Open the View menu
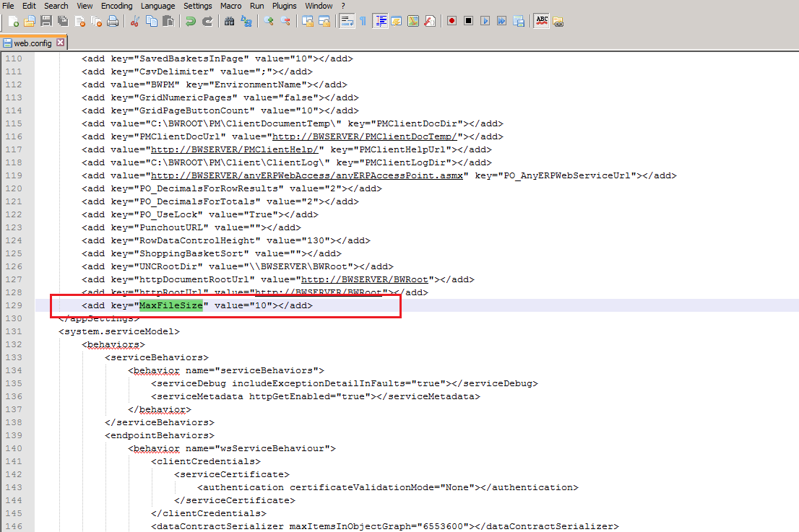799x532 pixels. [85, 6]
